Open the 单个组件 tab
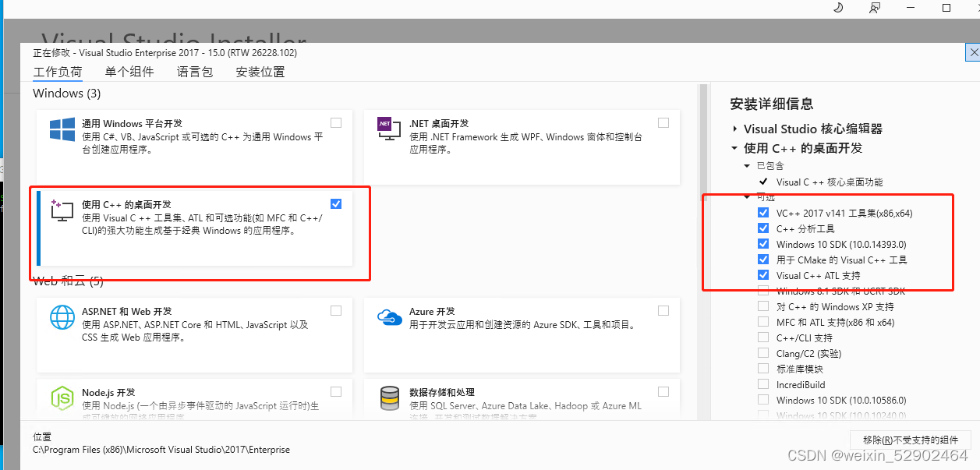 [129, 72]
